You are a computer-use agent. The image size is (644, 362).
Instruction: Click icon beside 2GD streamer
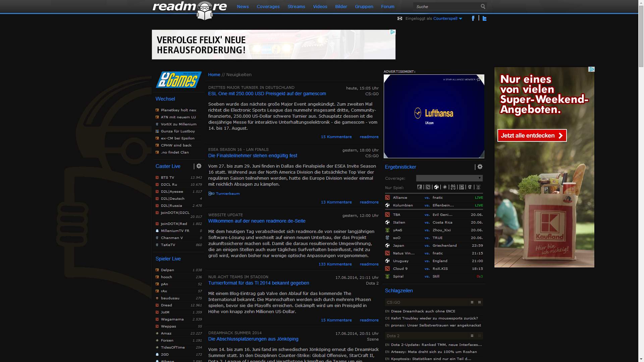157,354
